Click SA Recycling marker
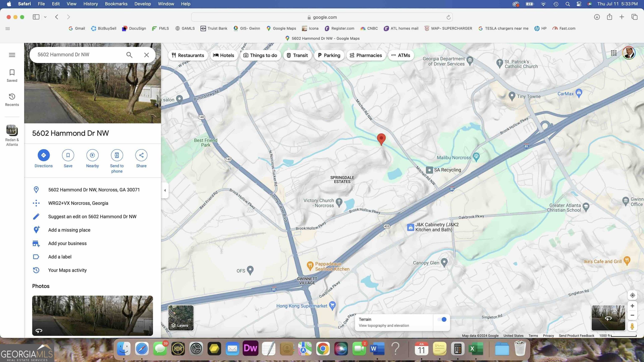 click(429, 170)
